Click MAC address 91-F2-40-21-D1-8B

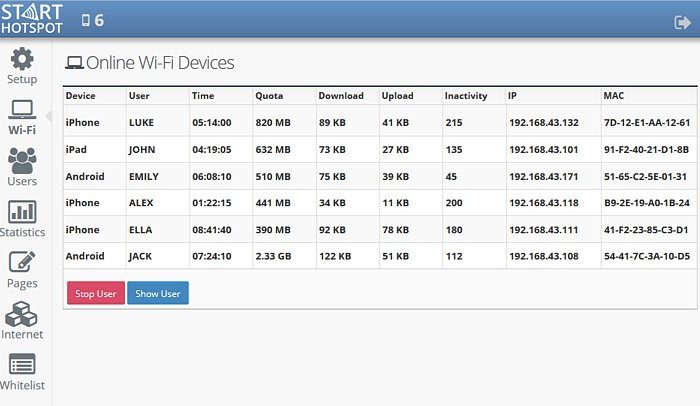coord(646,150)
